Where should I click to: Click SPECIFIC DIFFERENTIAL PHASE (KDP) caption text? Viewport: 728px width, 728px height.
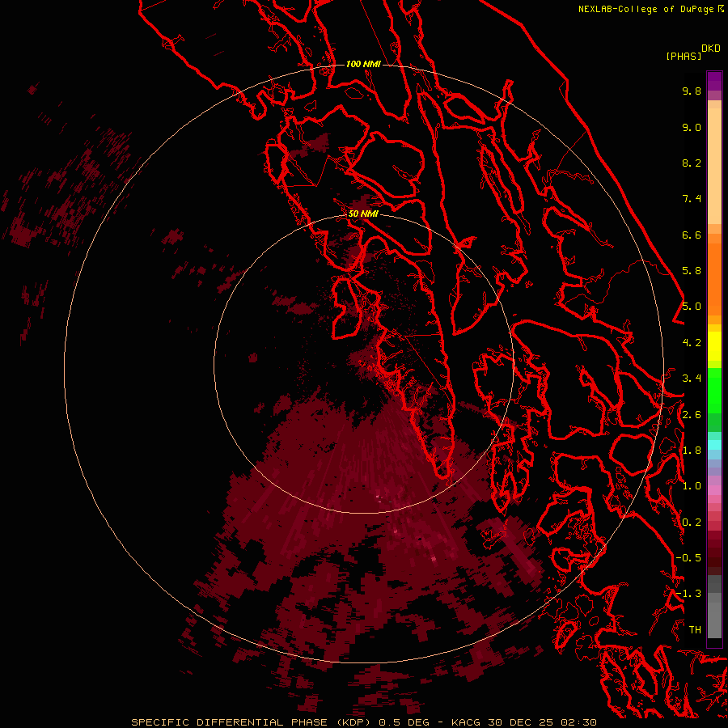252,722
